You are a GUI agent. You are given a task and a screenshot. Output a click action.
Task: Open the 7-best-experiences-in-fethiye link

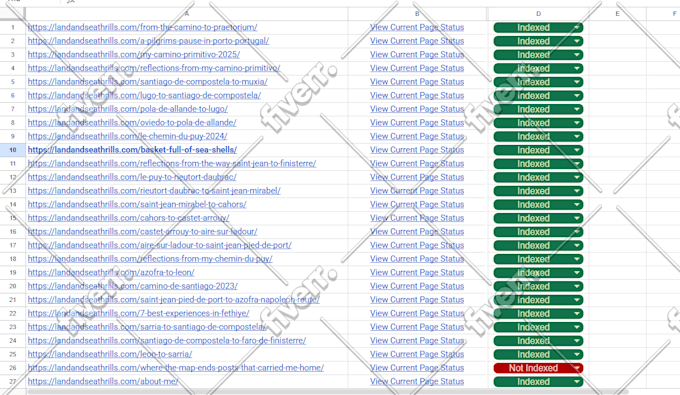138,313
